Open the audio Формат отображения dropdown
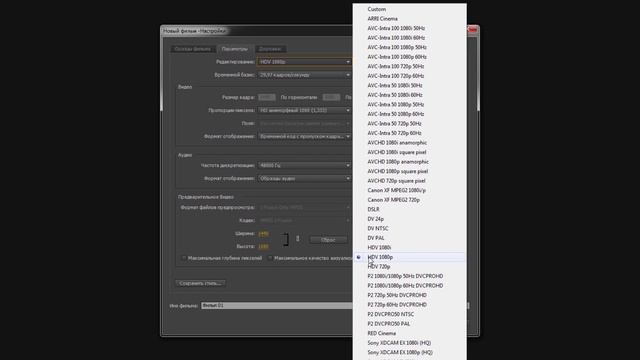This screenshot has width=640, height=360. click(304, 178)
